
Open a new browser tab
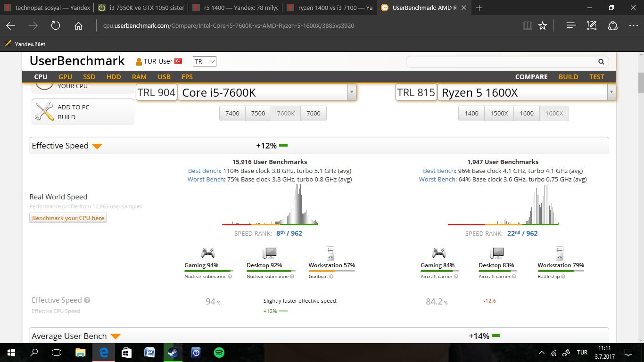(x=479, y=8)
